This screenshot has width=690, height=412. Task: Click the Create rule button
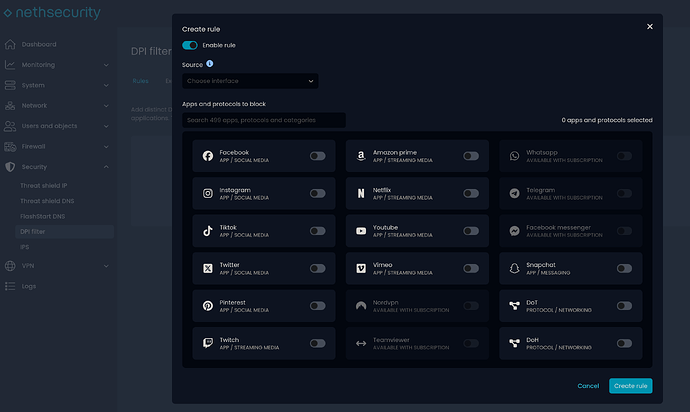(631, 386)
